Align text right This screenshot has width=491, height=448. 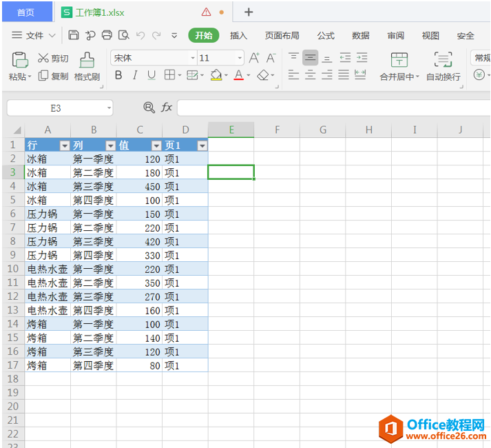[327, 74]
